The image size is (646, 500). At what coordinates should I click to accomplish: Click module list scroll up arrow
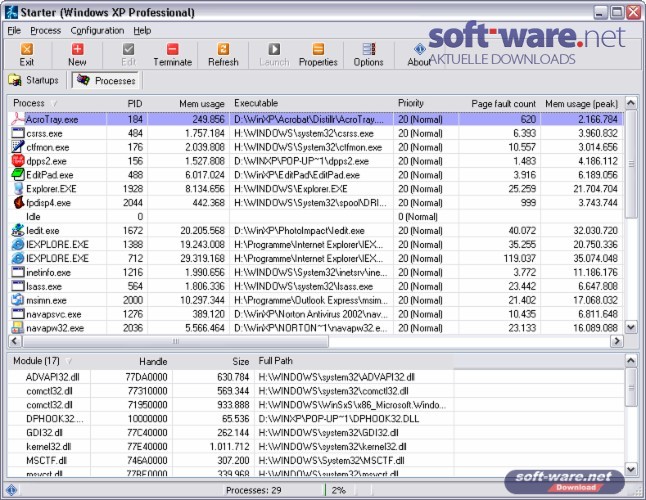pos(631,361)
